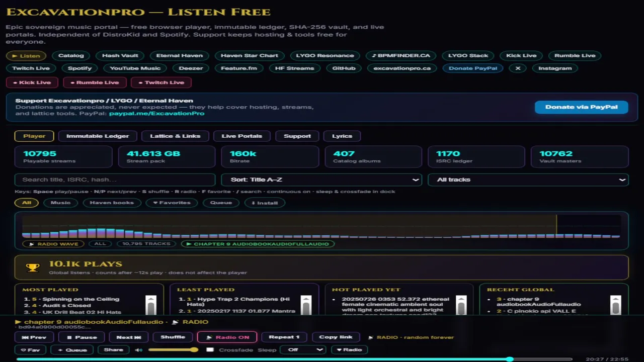Select the All filter chip

[x=27, y=203]
